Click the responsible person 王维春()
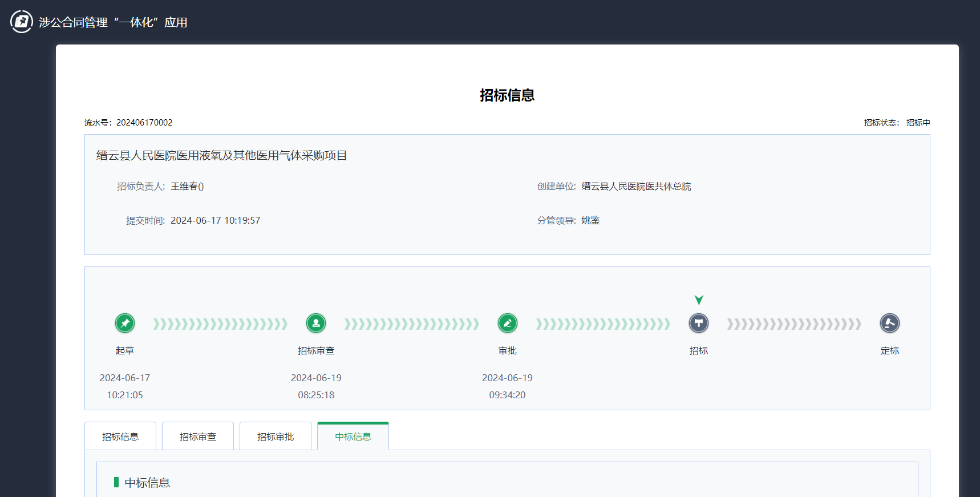 tap(187, 187)
